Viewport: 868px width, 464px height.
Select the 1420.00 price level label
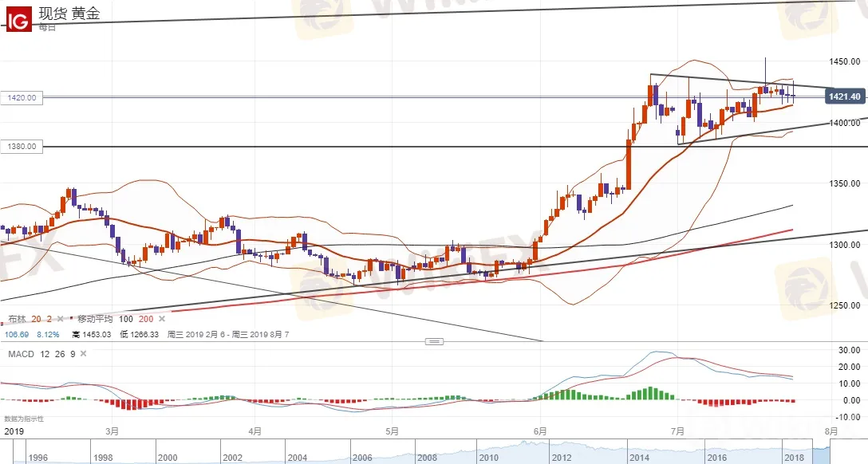coord(22,98)
